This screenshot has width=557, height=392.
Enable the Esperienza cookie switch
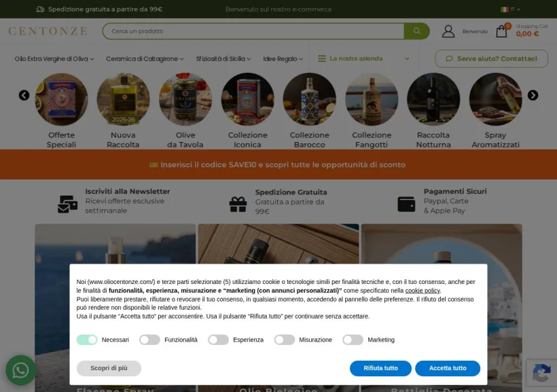(218, 340)
